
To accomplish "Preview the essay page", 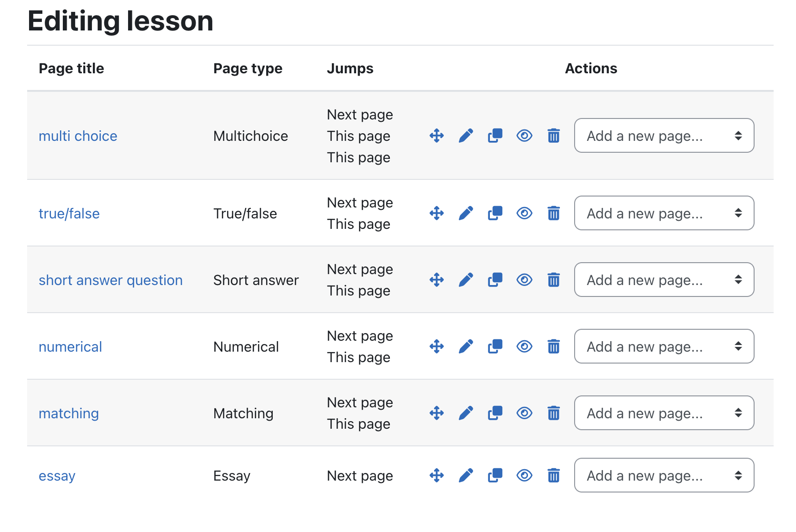I will coord(524,475).
